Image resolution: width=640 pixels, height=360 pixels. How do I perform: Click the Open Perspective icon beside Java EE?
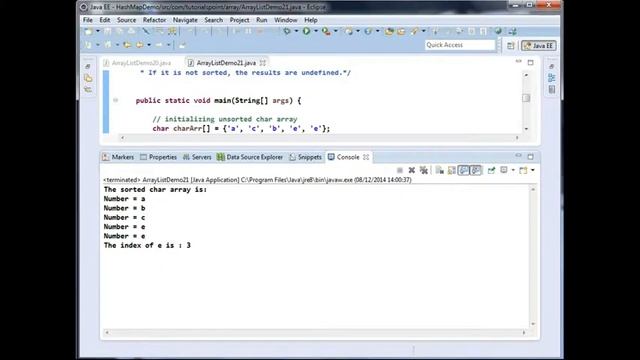click(x=511, y=46)
